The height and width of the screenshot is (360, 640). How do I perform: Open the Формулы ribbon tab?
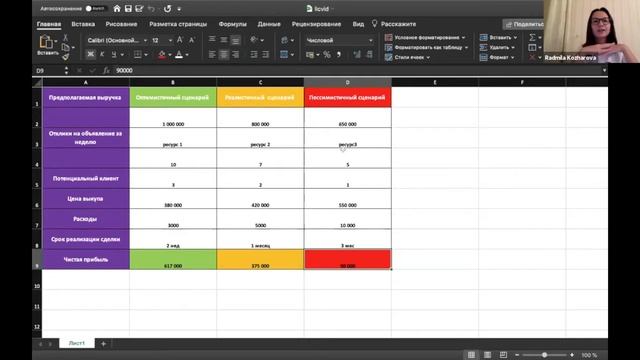tap(232, 24)
